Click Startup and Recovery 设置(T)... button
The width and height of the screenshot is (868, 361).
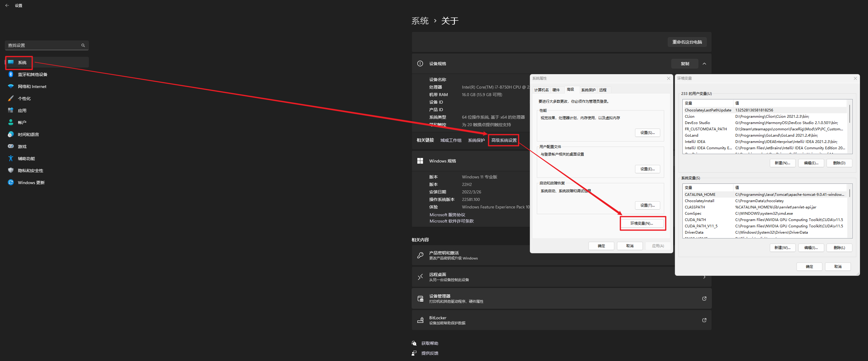point(647,206)
